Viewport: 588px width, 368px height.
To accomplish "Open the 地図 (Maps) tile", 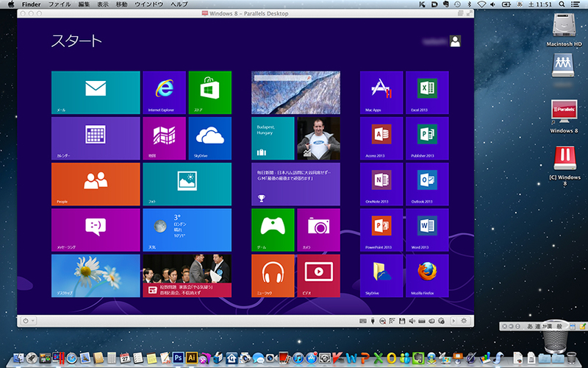I will pos(164,138).
